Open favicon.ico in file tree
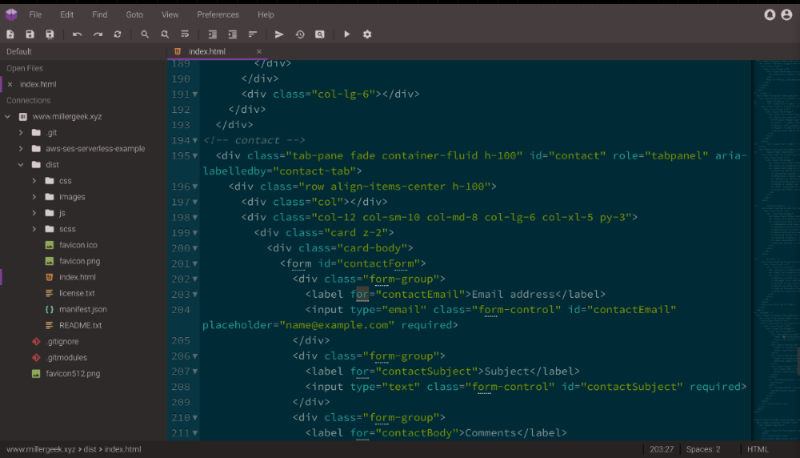The height and width of the screenshot is (458, 800). pos(78,245)
